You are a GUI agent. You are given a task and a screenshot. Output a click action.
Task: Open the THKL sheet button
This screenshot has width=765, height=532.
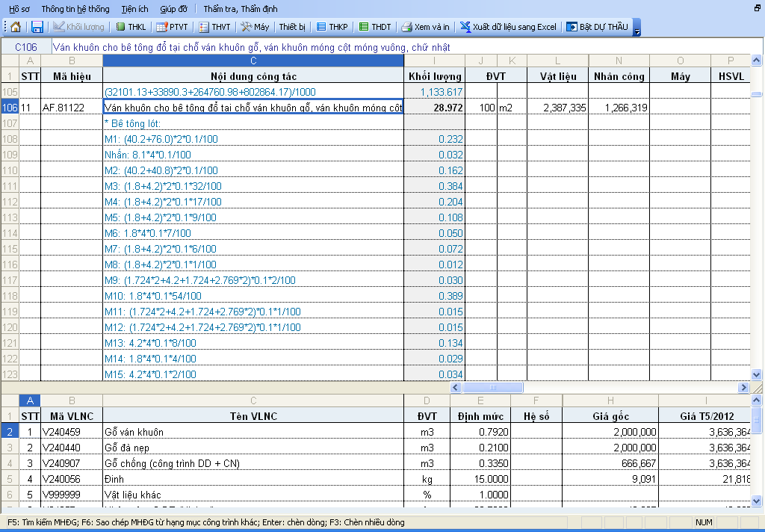pos(131,27)
